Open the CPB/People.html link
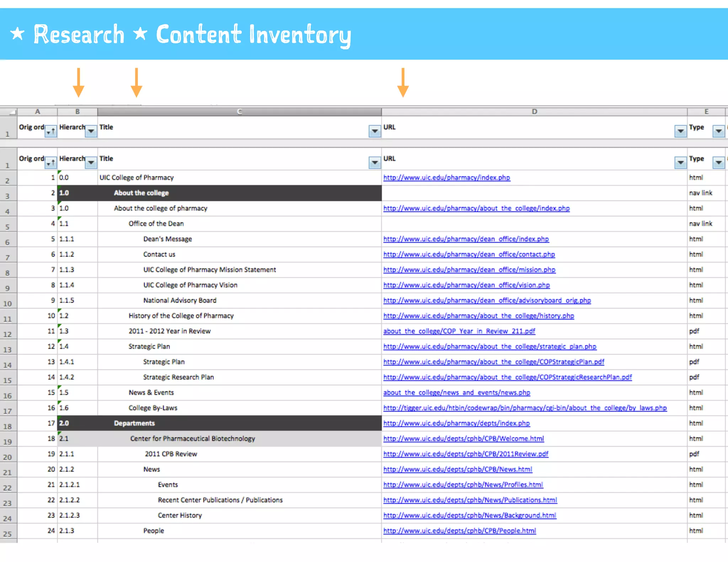The height and width of the screenshot is (562, 728). [459, 531]
